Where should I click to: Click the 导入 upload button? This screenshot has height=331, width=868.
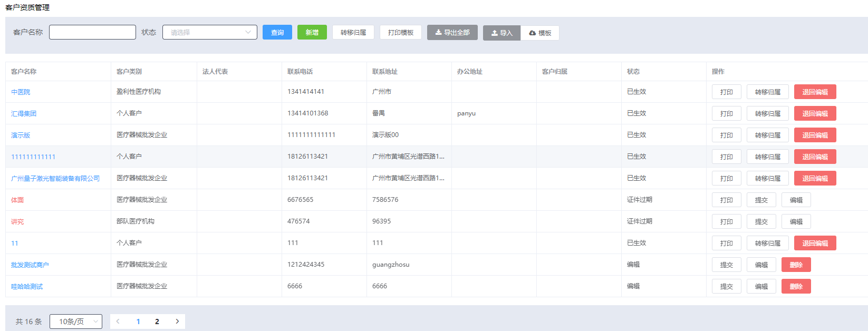501,33
